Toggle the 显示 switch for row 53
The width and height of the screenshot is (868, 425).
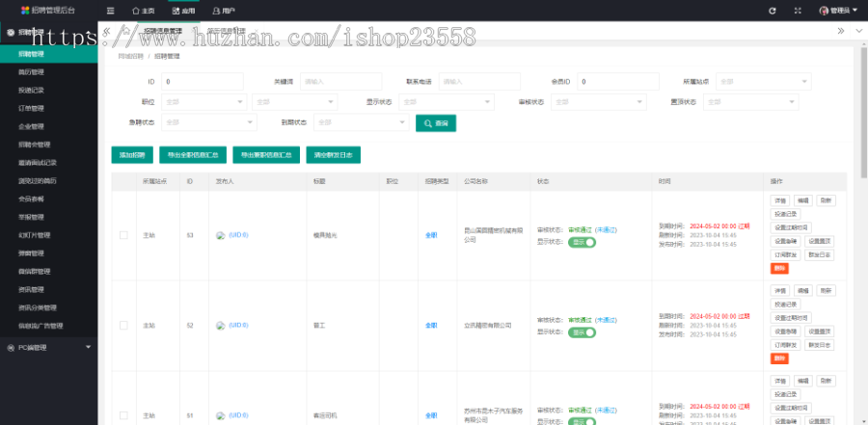(583, 242)
